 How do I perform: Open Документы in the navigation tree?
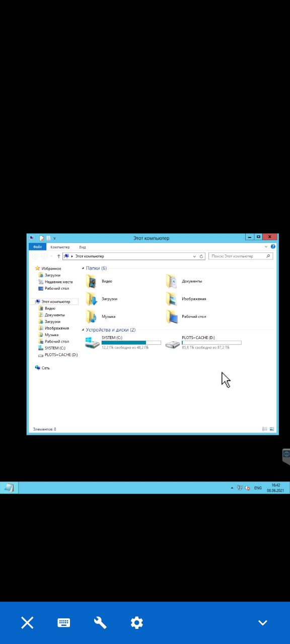click(x=51, y=314)
